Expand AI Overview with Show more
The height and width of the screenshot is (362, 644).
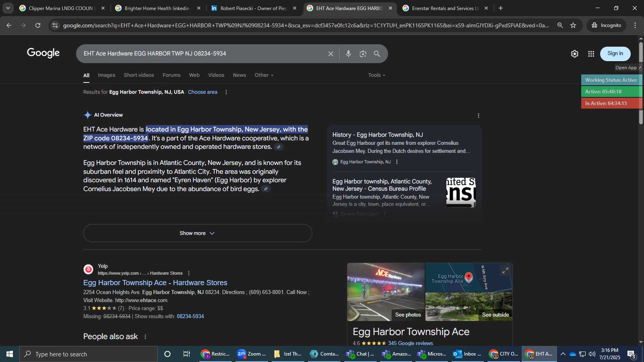tap(198, 233)
